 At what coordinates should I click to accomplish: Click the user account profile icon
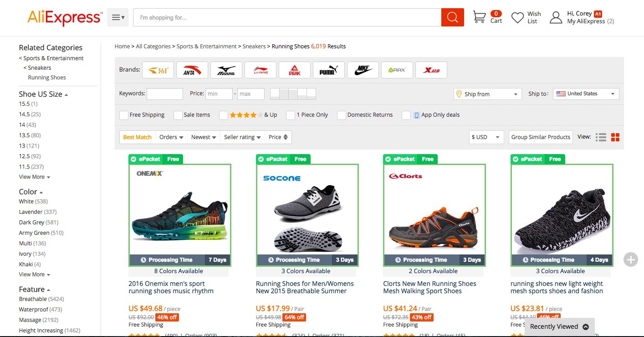(x=556, y=18)
